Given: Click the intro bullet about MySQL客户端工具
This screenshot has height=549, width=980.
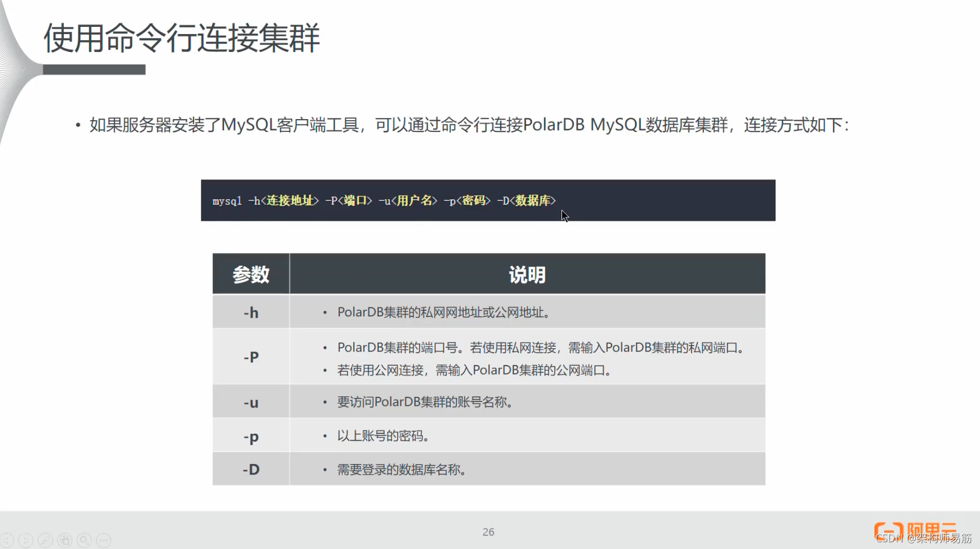Looking at the screenshot, I should pos(469,125).
